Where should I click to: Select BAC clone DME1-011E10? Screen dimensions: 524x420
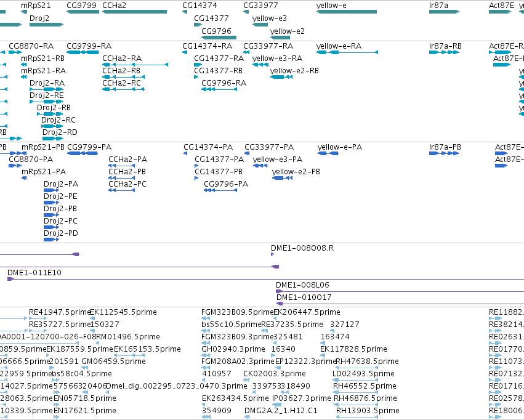click(265, 279)
